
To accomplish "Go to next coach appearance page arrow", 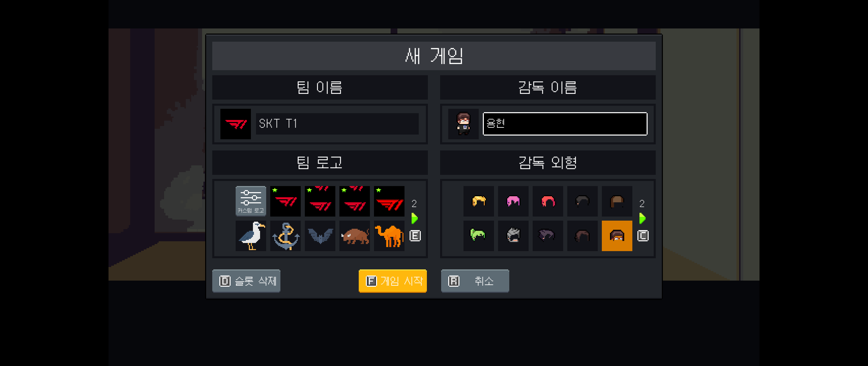I will click(642, 219).
